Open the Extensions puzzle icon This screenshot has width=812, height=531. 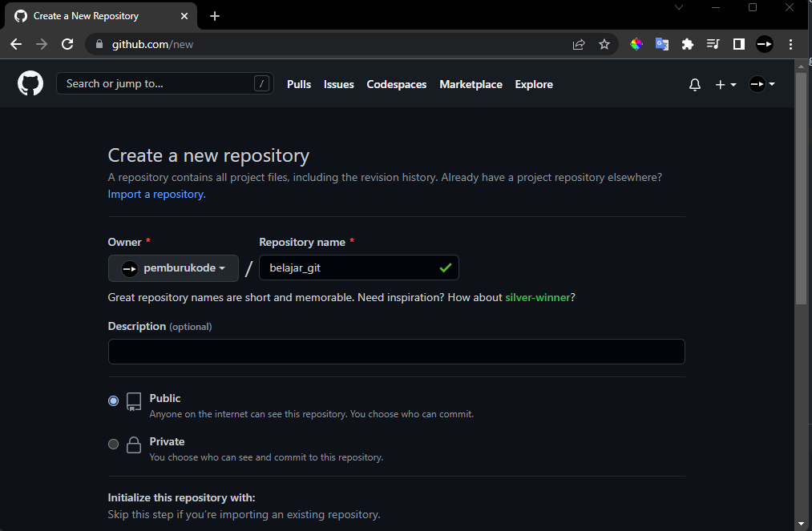pyautogui.click(x=687, y=44)
